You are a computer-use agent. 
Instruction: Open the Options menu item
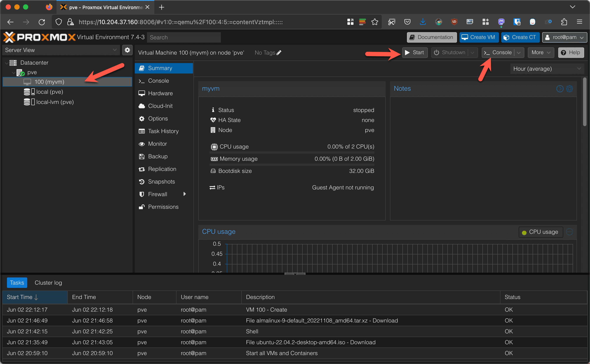[x=164, y=119]
